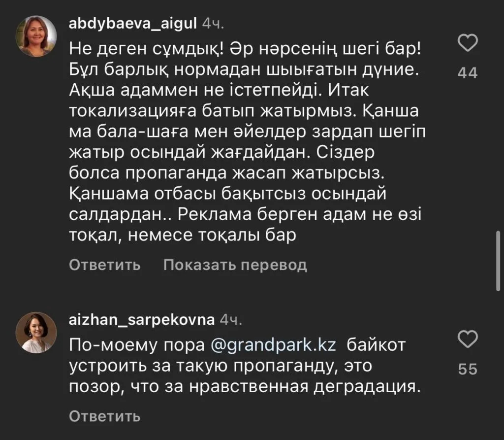This screenshot has height=440, width=504.
Task: View the 44 likes count
Action: pos(467,73)
